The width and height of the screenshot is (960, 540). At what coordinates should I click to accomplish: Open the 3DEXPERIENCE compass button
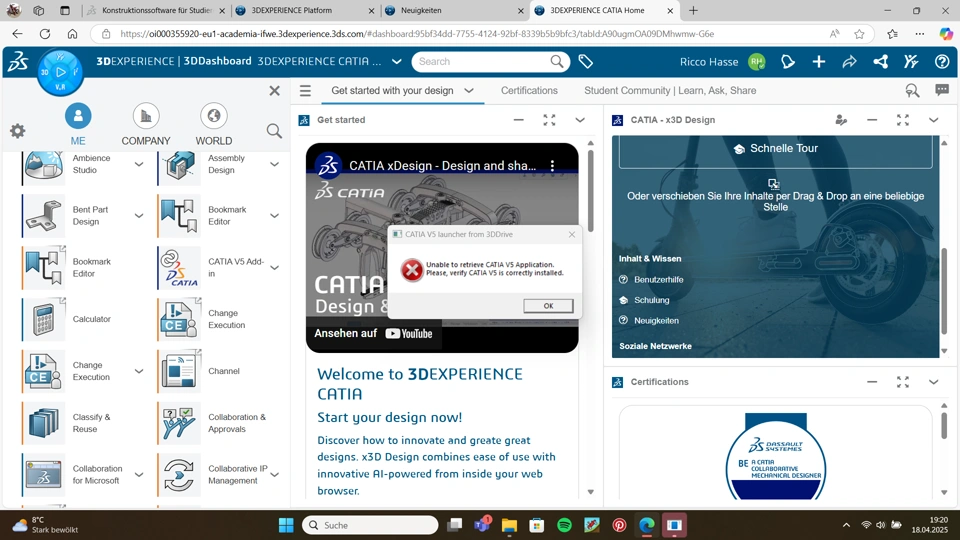[60, 72]
